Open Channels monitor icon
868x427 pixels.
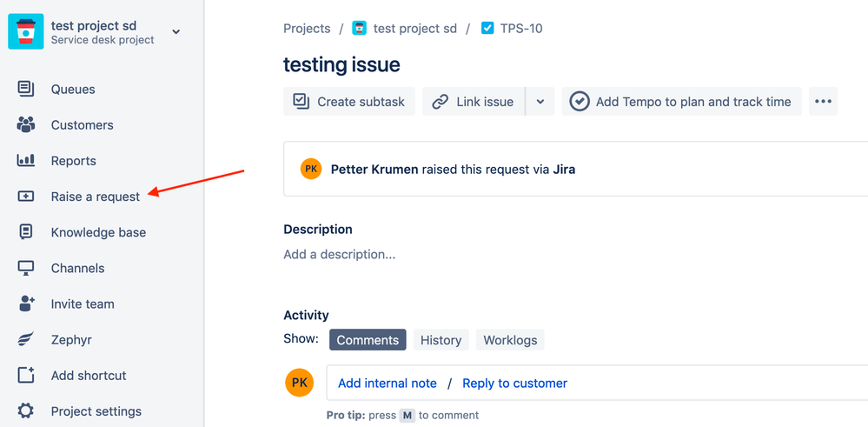pos(26,268)
